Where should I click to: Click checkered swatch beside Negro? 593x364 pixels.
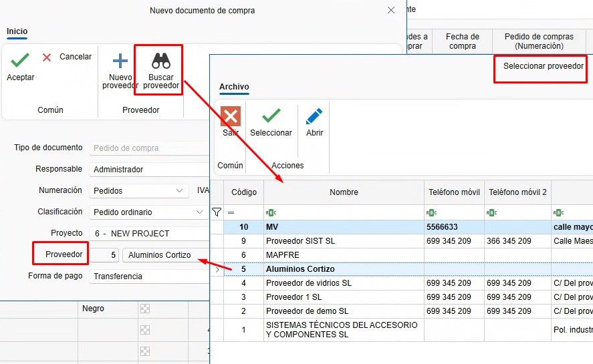click(145, 309)
